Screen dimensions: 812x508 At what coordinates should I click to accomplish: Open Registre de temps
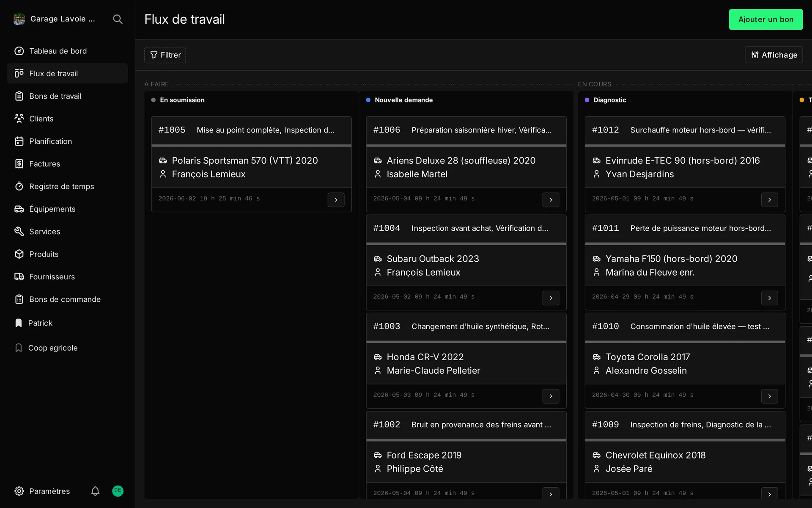pos(67,186)
